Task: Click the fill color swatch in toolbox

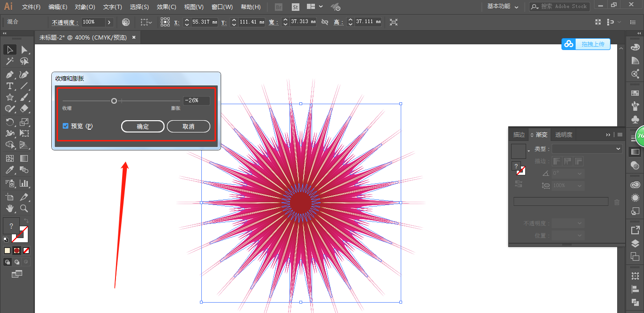Action: click(x=11, y=226)
